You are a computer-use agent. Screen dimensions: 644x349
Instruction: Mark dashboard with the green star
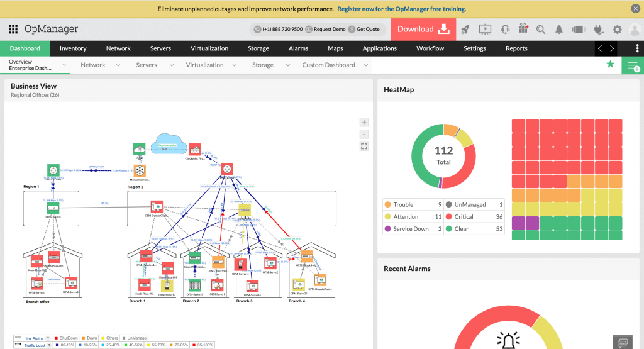click(x=610, y=64)
